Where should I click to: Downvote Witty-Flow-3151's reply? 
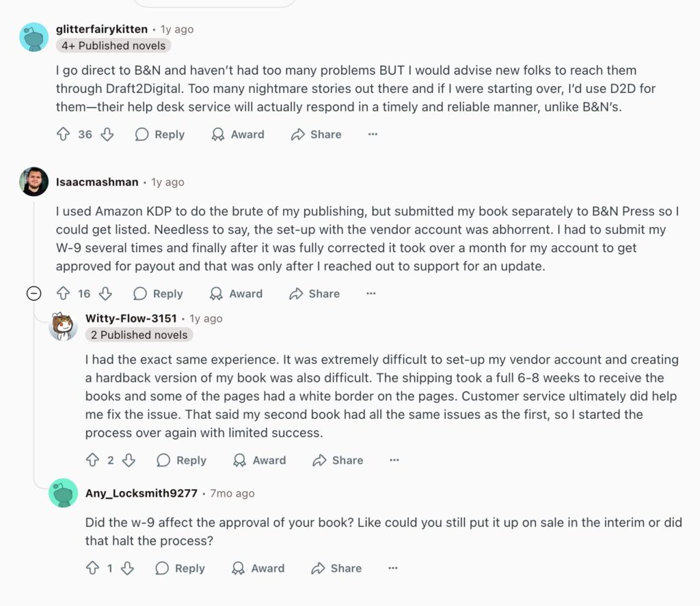click(x=129, y=460)
